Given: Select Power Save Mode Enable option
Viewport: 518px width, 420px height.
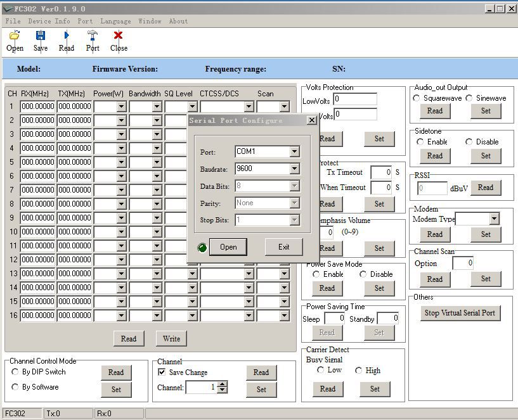Looking at the screenshot, I should pyautogui.click(x=316, y=274).
